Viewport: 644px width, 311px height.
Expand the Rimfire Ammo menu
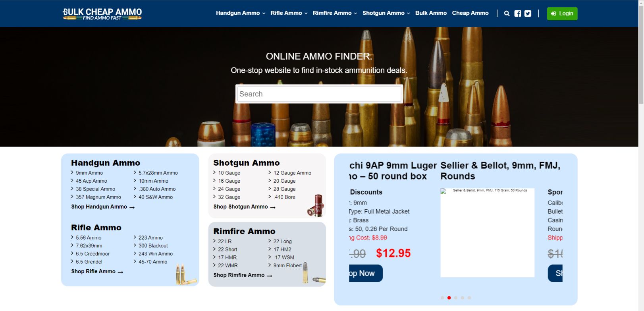[x=335, y=13]
